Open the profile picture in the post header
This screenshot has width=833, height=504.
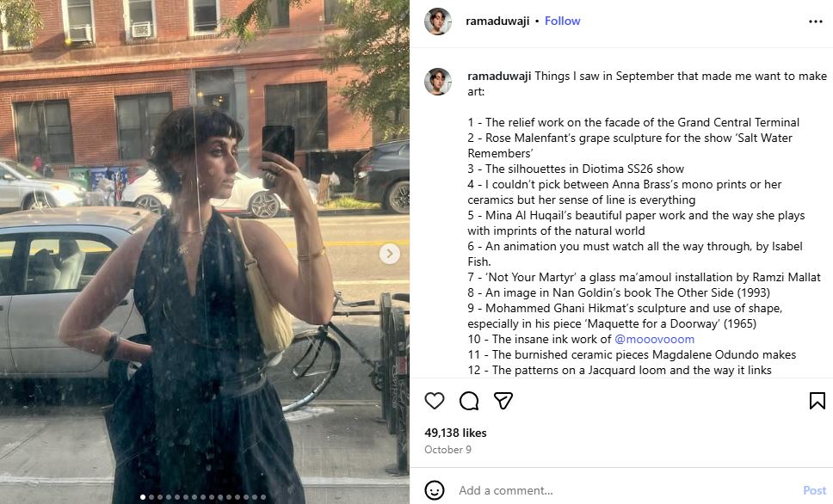coord(438,22)
